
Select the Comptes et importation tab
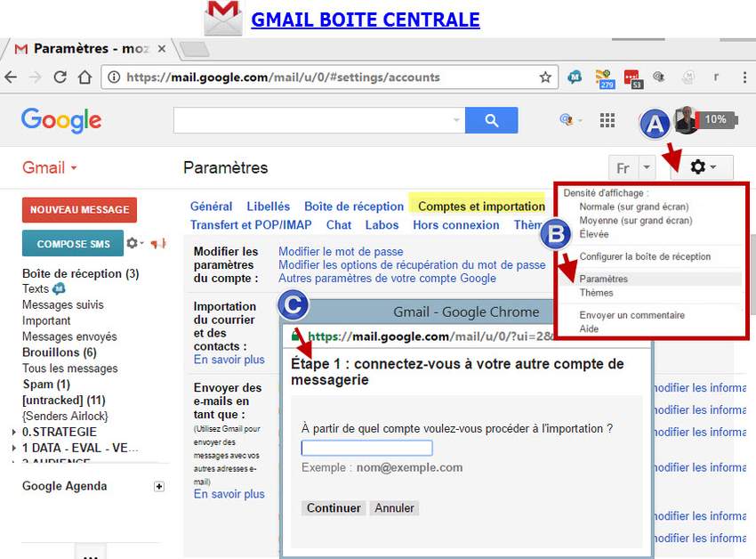pos(481,207)
